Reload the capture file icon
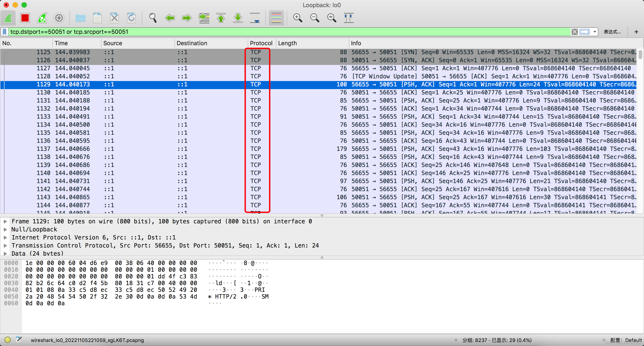The width and height of the screenshot is (644, 346). [x=131, y=18]
